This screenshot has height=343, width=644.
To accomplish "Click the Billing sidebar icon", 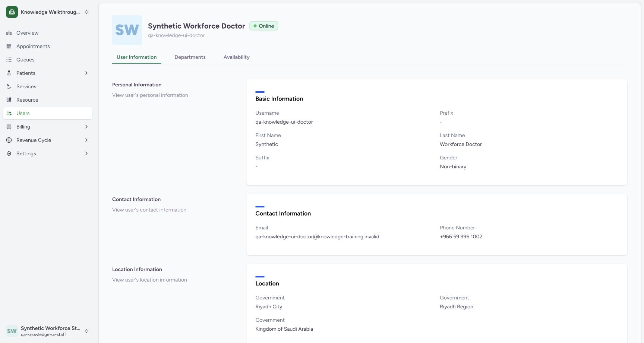I will (x=9, y=127).
